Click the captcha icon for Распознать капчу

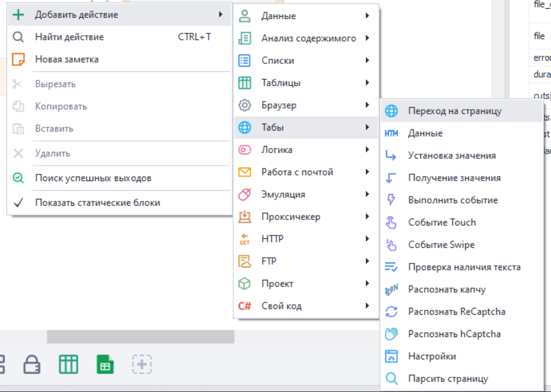pyautogui.click(x=391, y=289)
